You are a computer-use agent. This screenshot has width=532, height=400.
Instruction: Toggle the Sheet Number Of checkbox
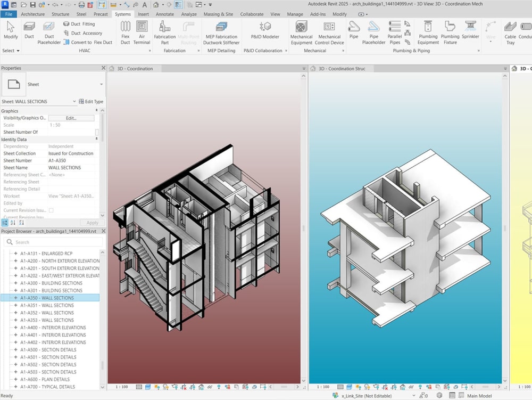click(97, 132)
